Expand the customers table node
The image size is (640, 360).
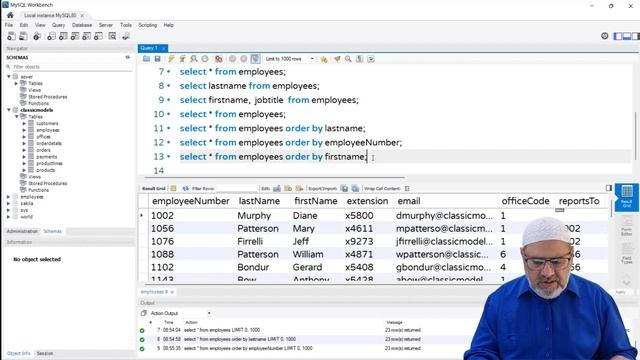[x=24, y=123]
